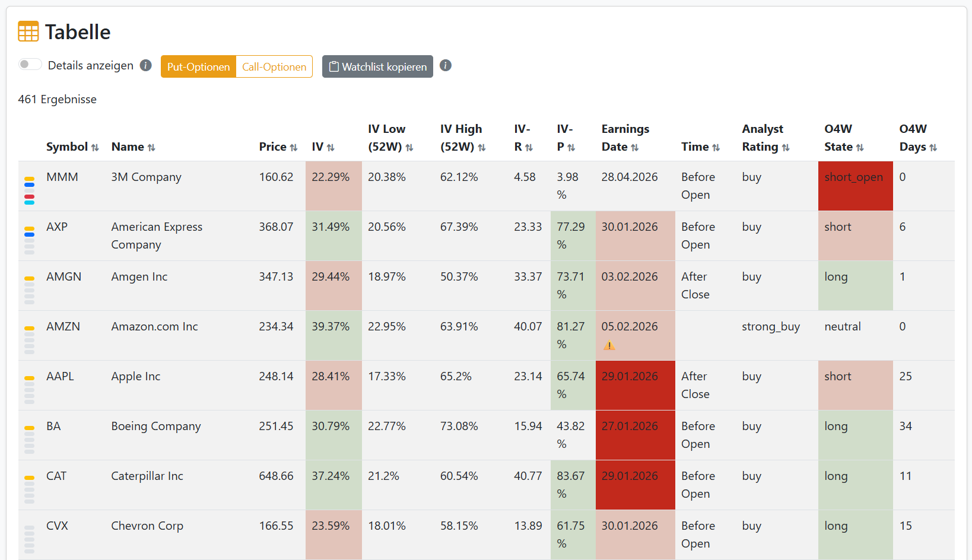Click the info icon beside Watchlist kopieren
This screenshot has width=972, height=560.
446,65
